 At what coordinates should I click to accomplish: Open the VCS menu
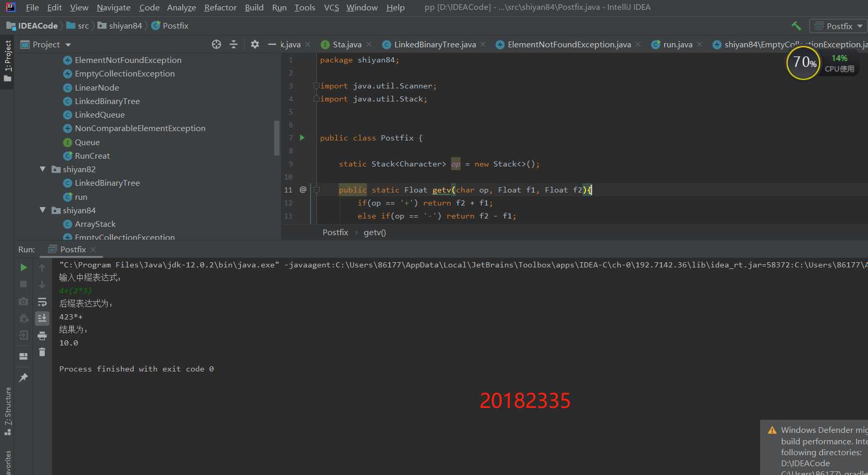331,7
